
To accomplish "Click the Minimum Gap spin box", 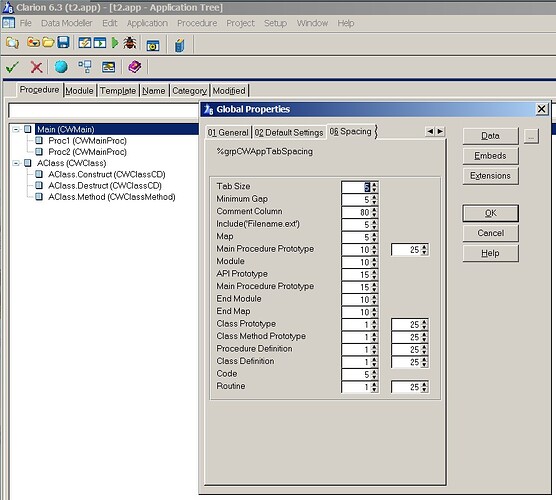I will click(x=360, y=200).
